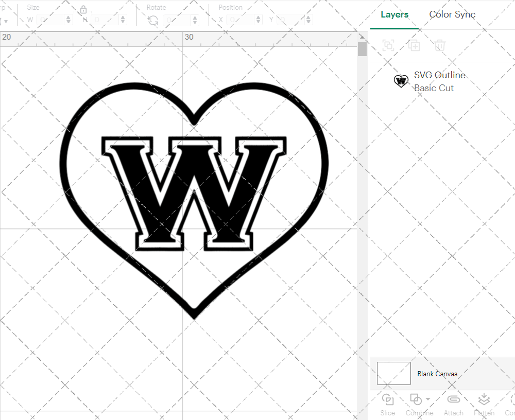Click the height H stepper arrows

pyautogui.click(x=123, y=20)
